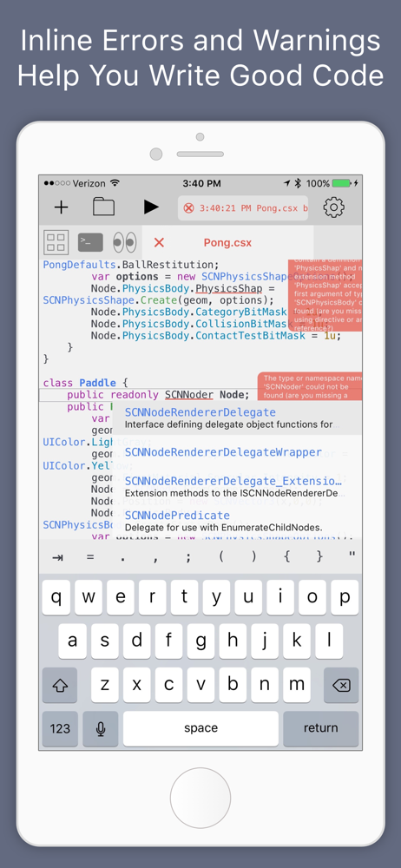401x868 pixels.
Task: Tap the plus icon to add a new file
Action: [61, 207]
